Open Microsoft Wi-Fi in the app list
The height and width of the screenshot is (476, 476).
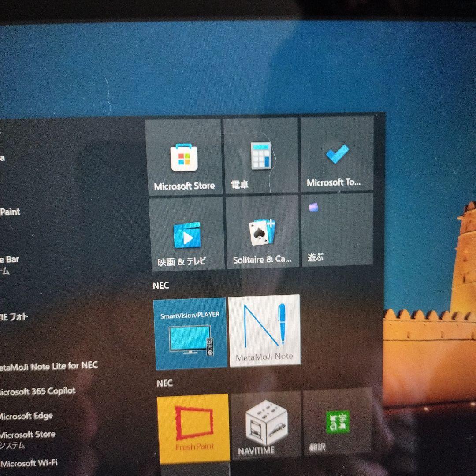pos(29,463)
